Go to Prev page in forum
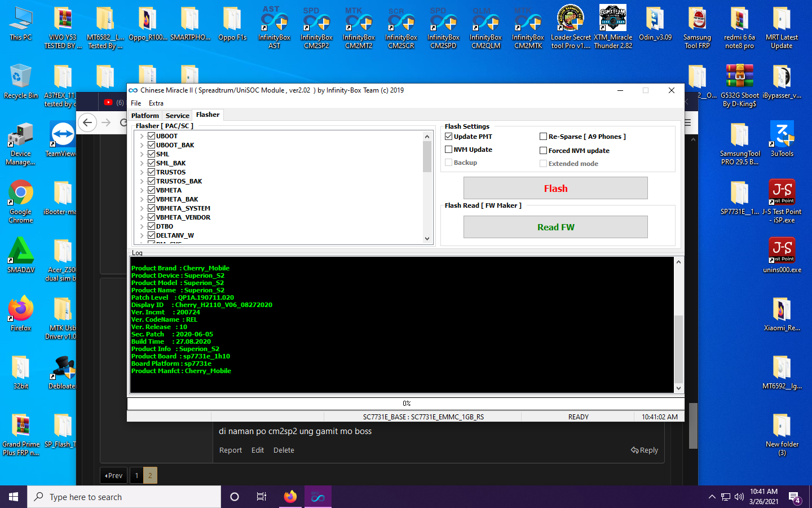812x508 pixels. (114, 476)
